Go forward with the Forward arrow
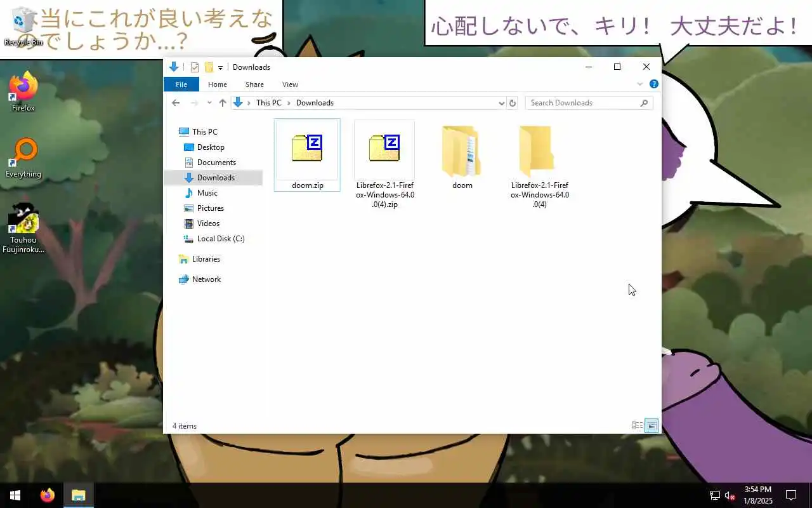812x508 pixels. (194, 103)
